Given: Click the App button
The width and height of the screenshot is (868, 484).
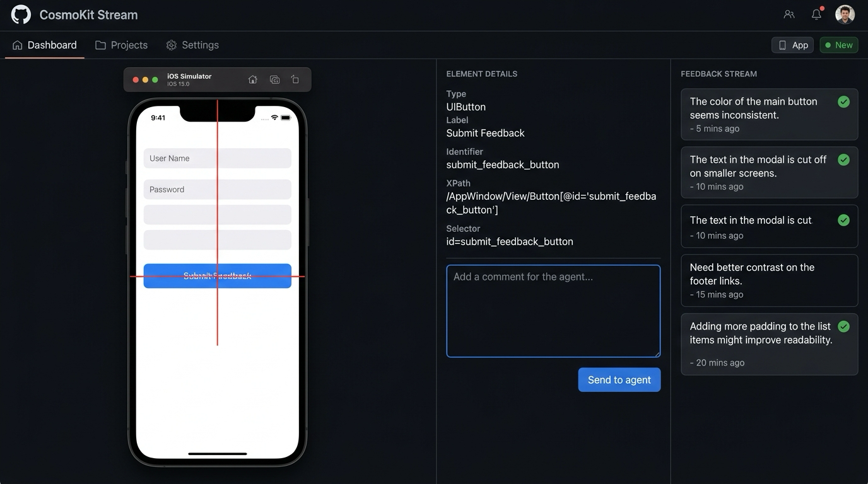Looking at the screenshot, I should (x=793, y=45).
